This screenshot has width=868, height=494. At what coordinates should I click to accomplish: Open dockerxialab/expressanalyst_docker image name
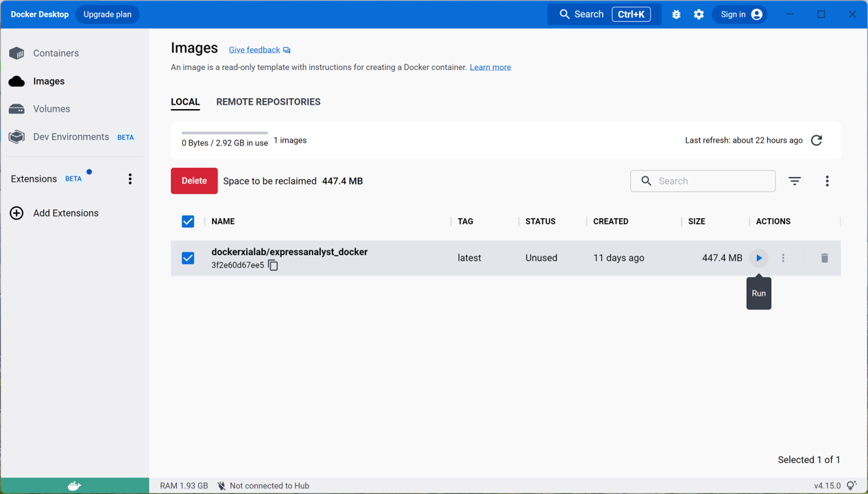point(289,252)
